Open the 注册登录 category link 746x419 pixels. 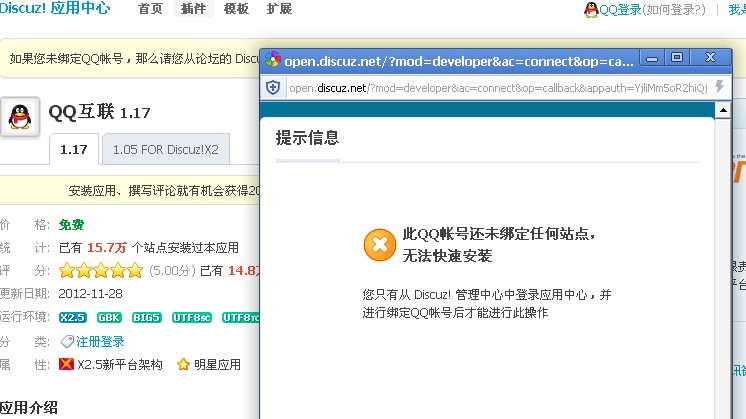(x=100, y=341)
